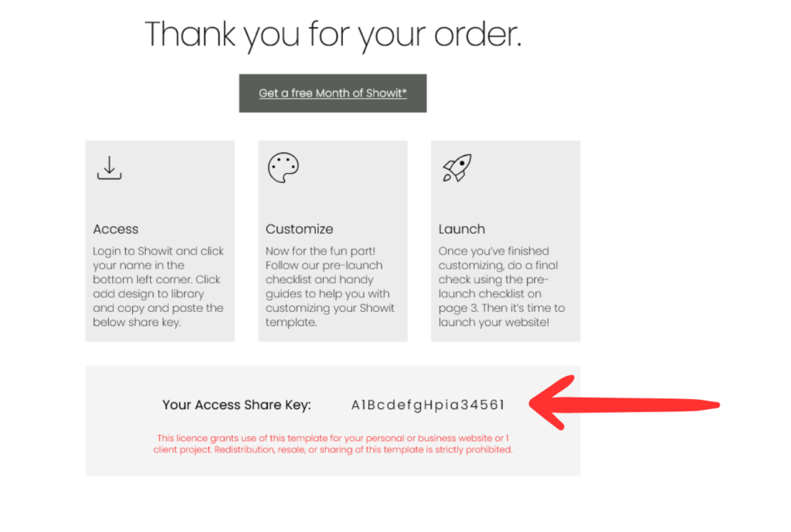Viewport: 791px width, 532px height.
Task: Click the Launch heading
Action: pos(462,229)
